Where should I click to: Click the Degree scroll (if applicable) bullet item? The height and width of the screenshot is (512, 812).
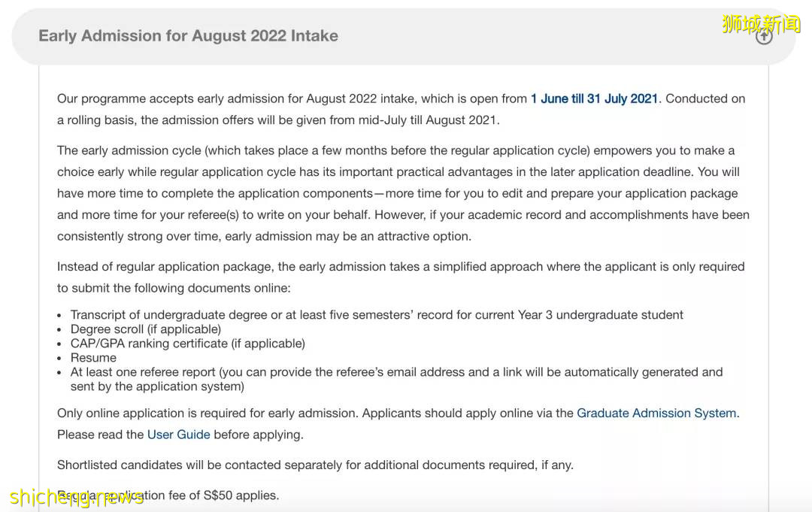click(146, 329)
